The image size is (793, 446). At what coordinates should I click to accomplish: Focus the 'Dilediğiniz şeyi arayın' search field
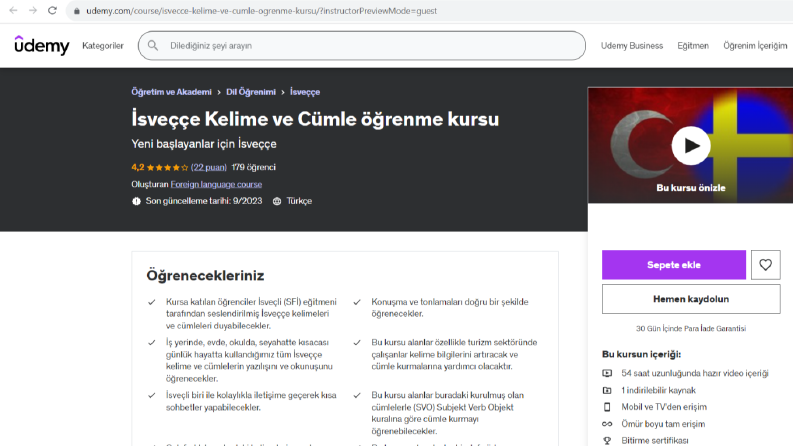pos(362,46)
